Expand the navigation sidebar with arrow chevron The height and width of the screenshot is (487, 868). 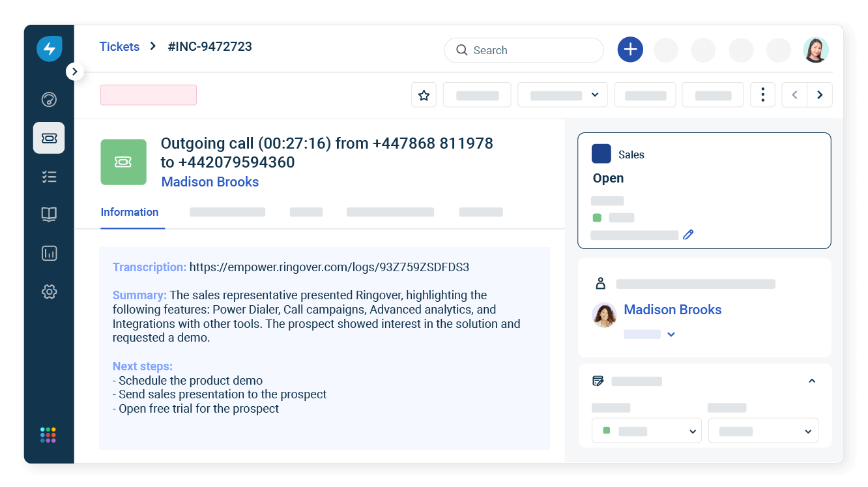coord(74,71)
